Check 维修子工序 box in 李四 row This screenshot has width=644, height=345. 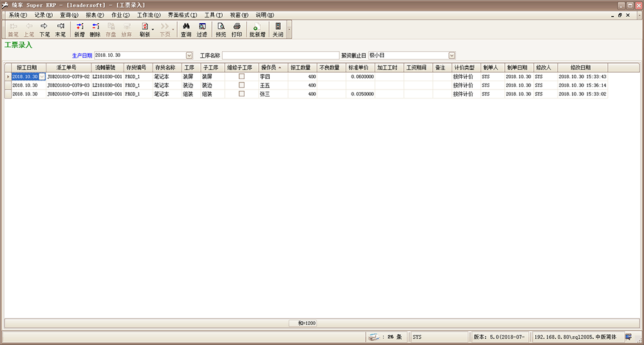pos(241,77)
